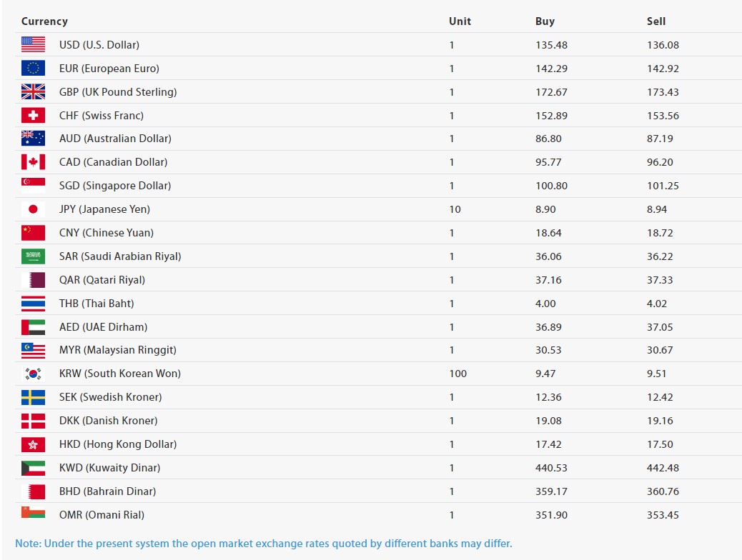Click the Currency column header

[x=44, y=21]
